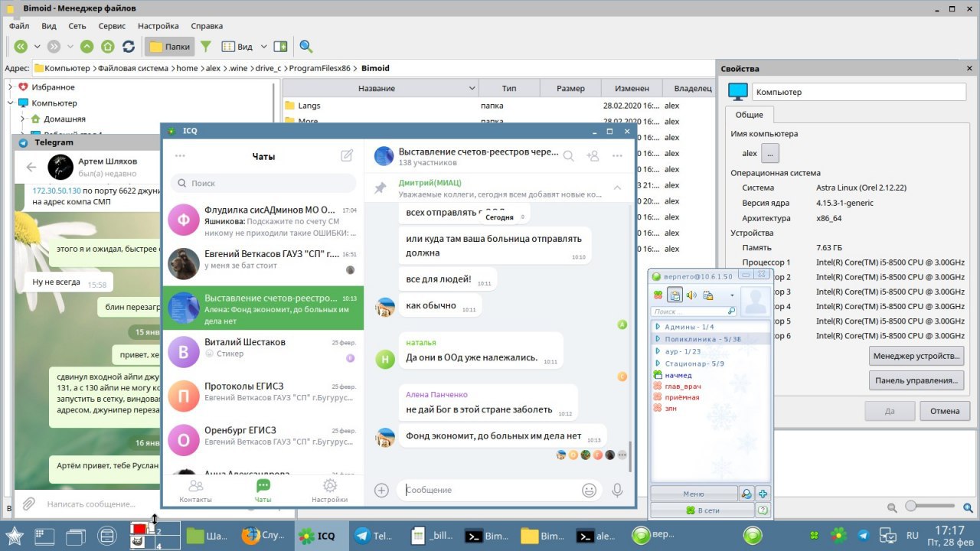Compose new ICQ chat with pencil icon
The width and height of the screenshot is (980, 551).
pos(347,155)
